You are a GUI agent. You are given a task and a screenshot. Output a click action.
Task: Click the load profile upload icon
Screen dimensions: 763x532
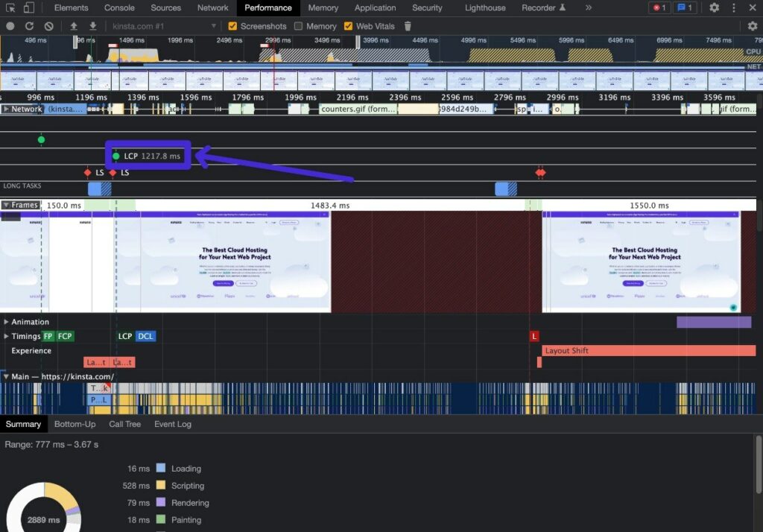(74, 26)
